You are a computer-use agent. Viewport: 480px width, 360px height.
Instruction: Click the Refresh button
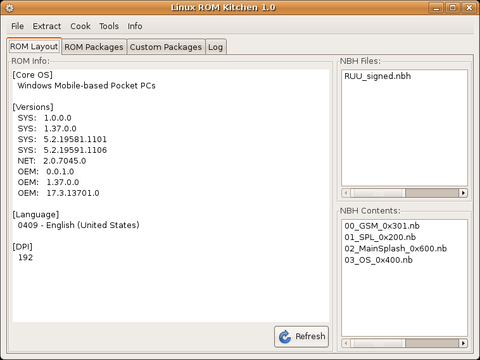pyautogui.click(x=301, y=336)
